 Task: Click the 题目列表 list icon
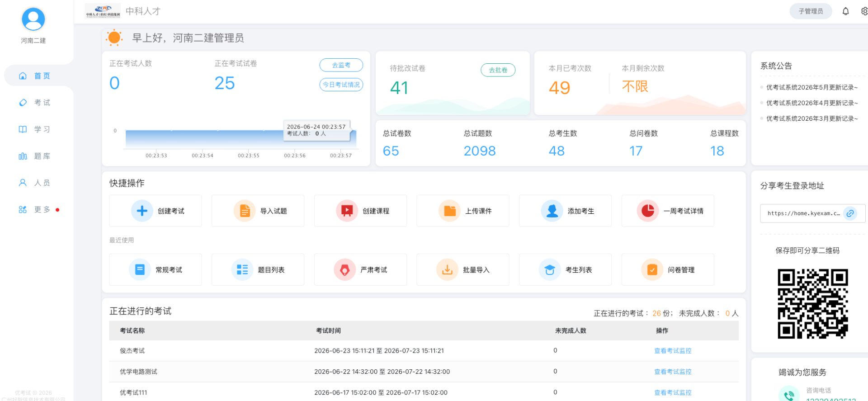(x=242, y=269)
